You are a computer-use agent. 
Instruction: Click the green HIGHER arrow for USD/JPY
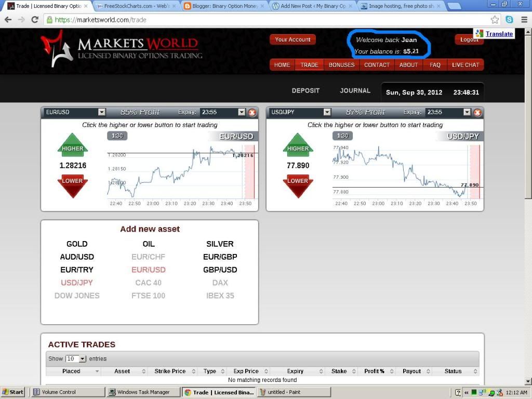coord(298,145)
